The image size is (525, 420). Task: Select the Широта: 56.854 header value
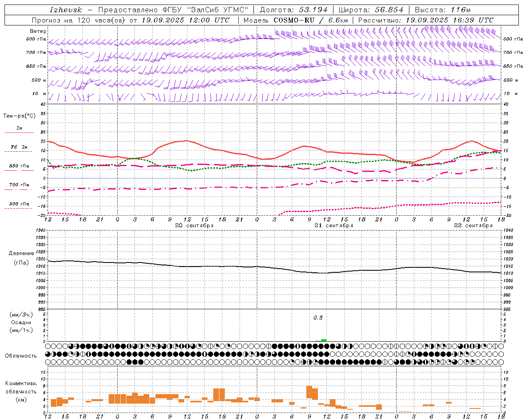click(x=371, y=10)
